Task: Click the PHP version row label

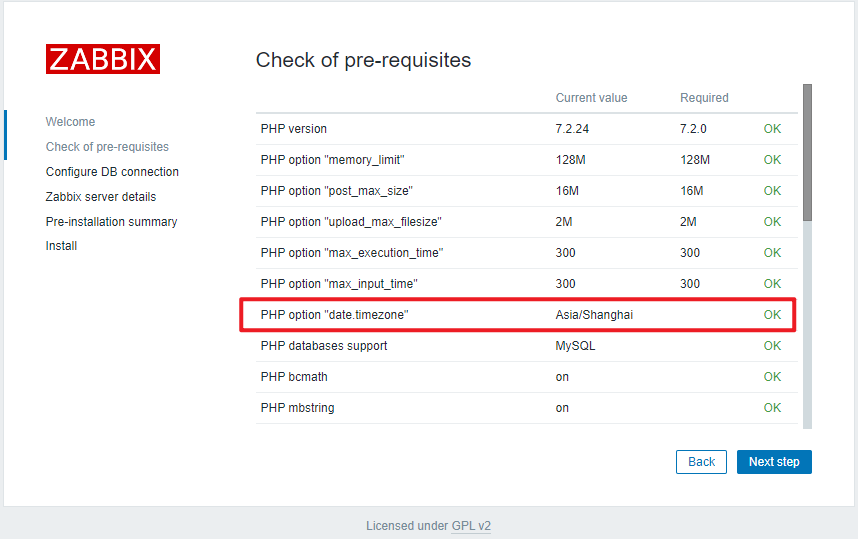Action: (x=294, y=129)
